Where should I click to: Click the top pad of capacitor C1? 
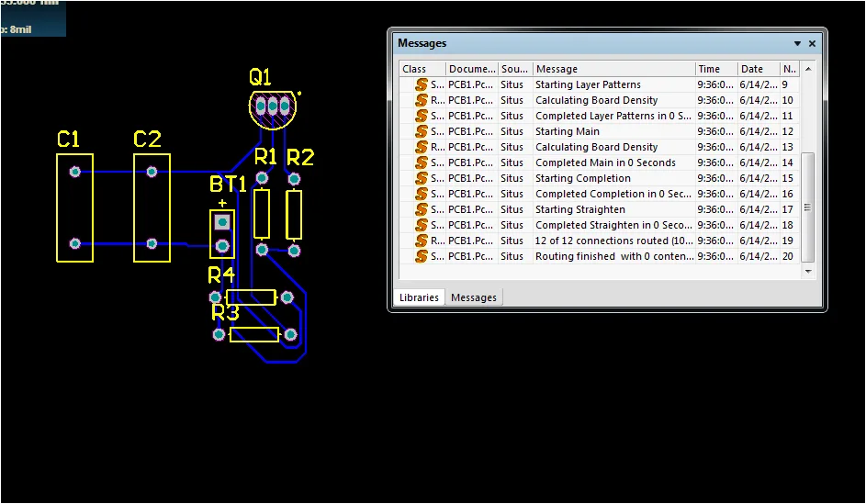[75, 172]
